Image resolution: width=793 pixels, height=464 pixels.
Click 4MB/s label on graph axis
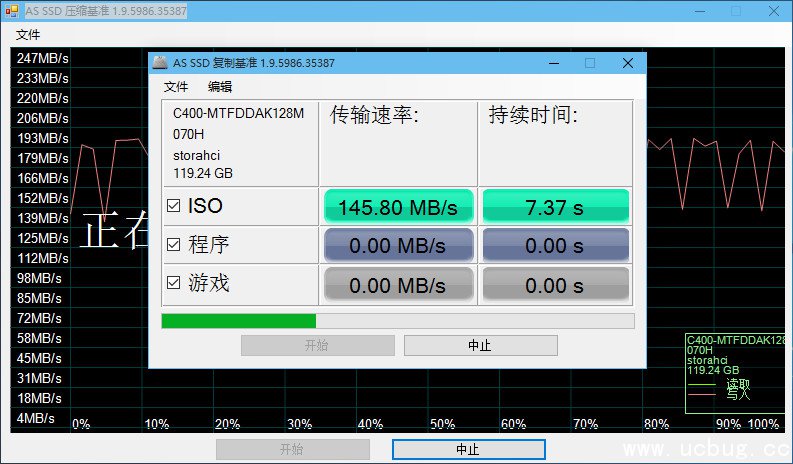pyautogui.click(x=35, y=418)
